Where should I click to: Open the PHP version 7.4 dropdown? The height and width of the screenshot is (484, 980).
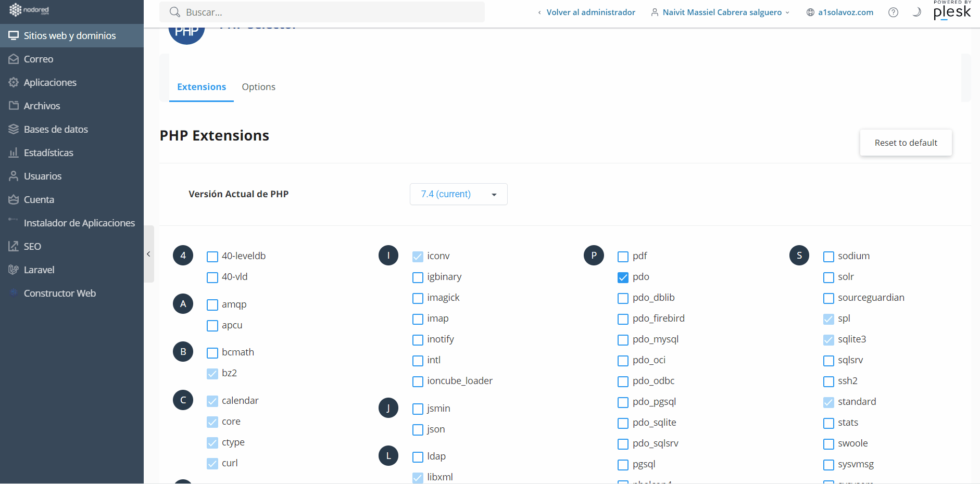458,194
